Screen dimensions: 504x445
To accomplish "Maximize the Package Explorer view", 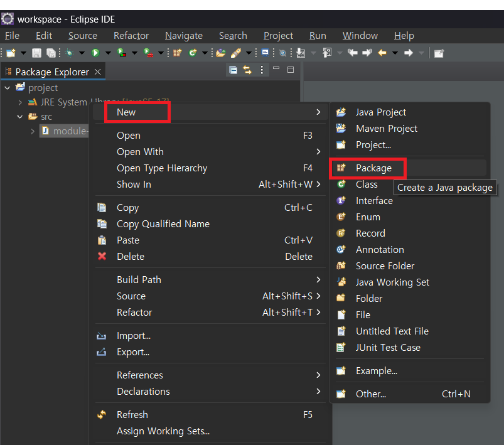I will coord(291,70).
